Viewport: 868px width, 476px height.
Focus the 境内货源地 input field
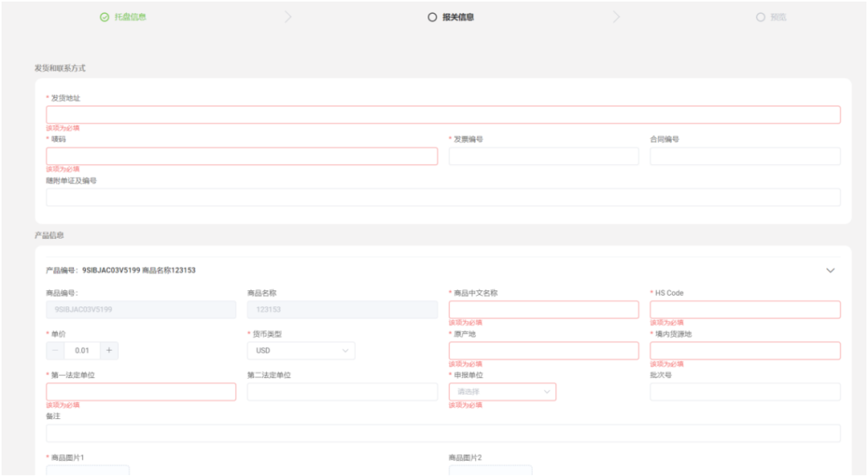[745, 351]
